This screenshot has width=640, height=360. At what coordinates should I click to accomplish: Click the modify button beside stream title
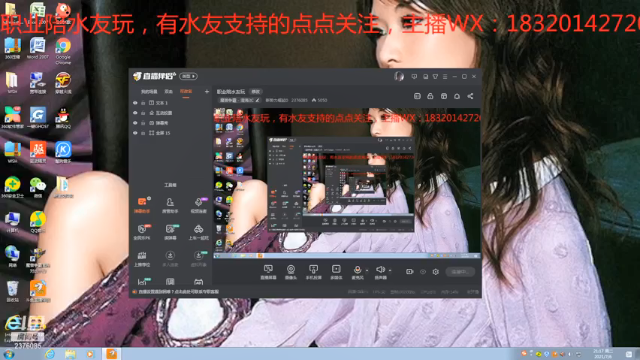click(x=256, y=91)
